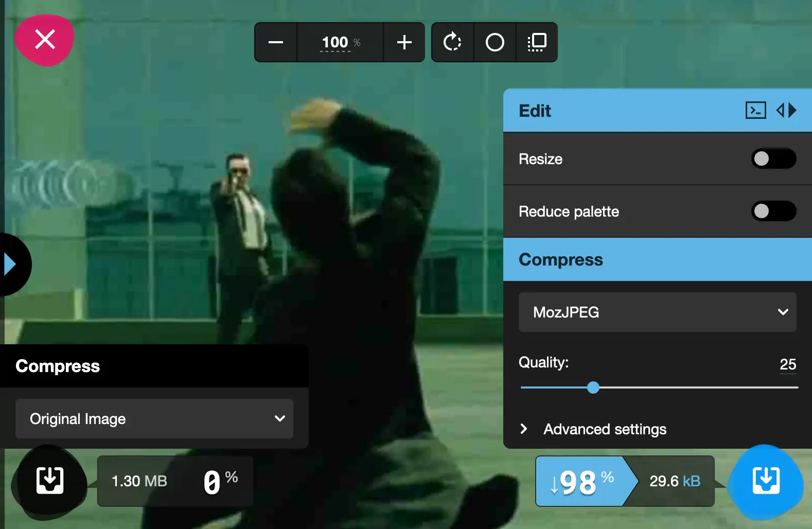The width and height of the screenshot is (812, 529).
Task: Click the Quality value 25 field
Action: 787,364
